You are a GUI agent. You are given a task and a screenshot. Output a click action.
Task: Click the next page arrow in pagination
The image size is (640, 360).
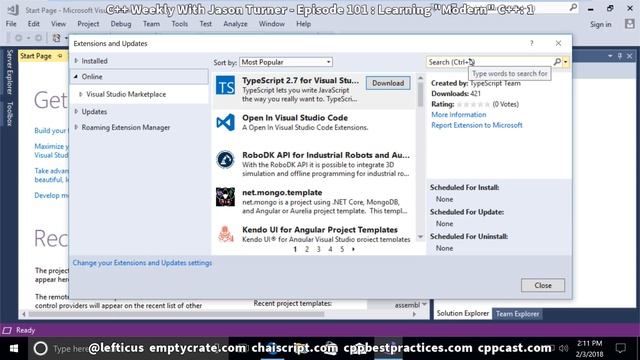pyautogui.click(x=353, y=249)
